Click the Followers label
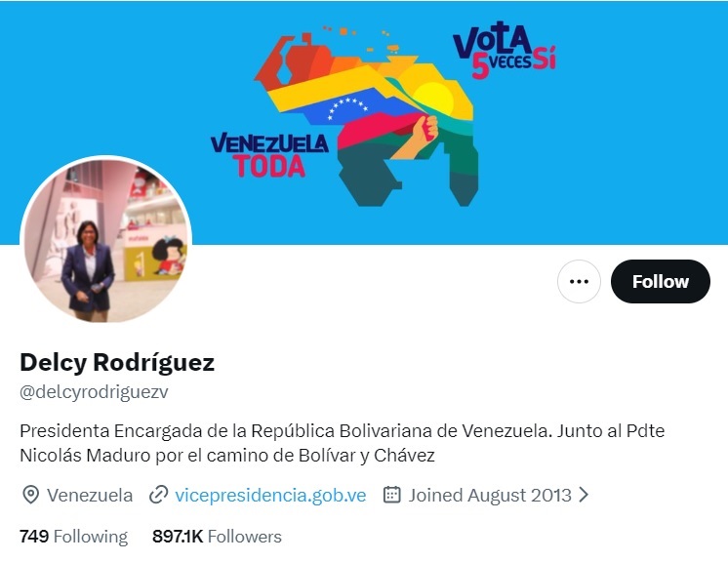The height and width of the screenshot is (562, 728). tap(245, 537)
